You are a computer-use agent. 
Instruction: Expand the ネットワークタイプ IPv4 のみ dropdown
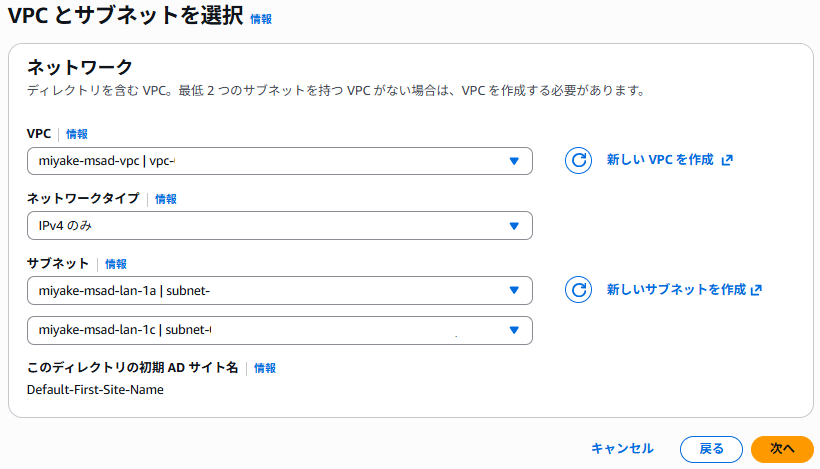pyautogui.click(x=279, y=226)
